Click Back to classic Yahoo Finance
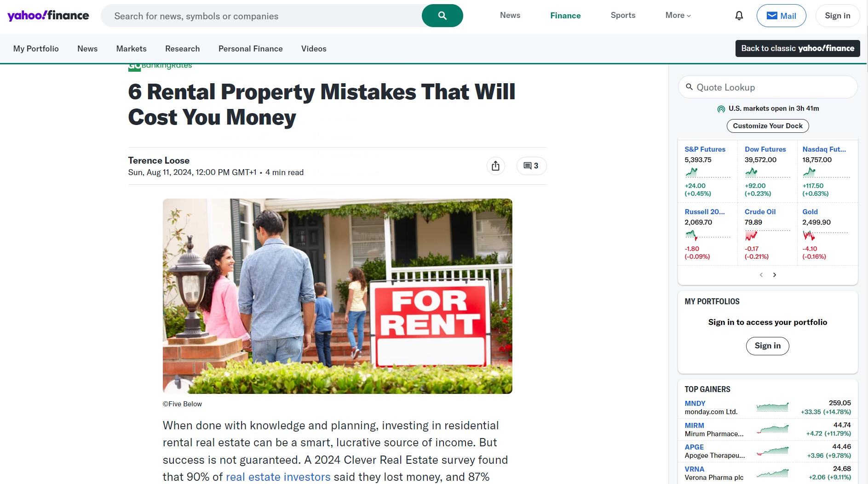Viewport: 868px width, 484px height. [x=797, y=48]
